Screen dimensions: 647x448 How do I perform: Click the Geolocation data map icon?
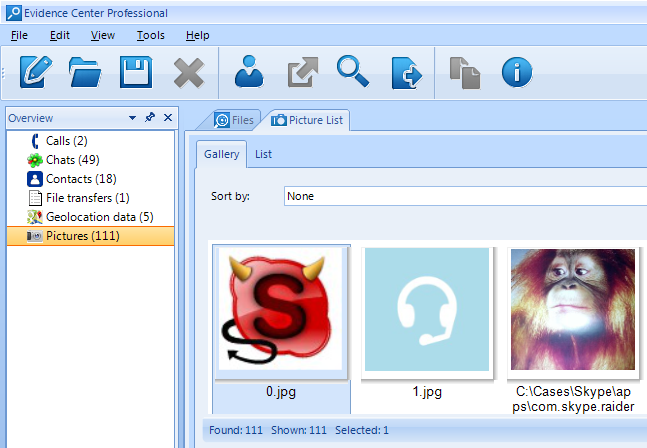(35, 217)
